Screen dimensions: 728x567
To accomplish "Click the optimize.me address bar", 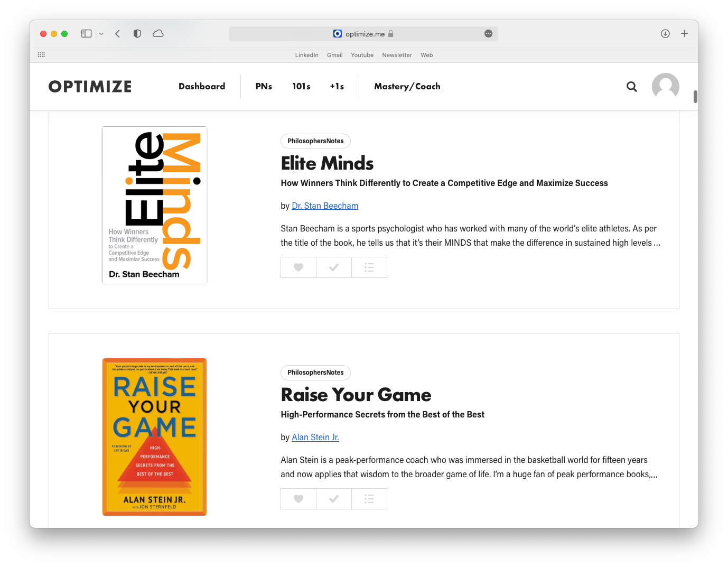I will coord(363,34).
